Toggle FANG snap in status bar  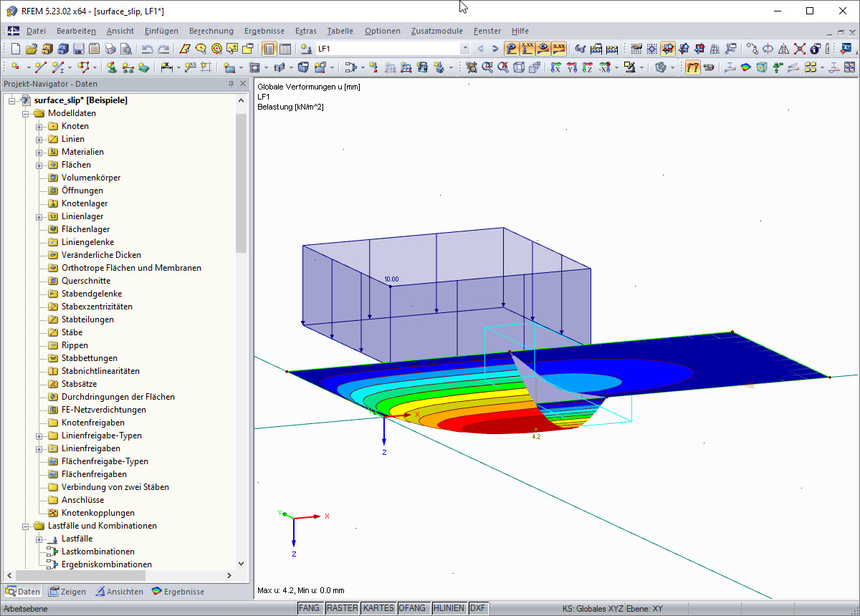310,608
